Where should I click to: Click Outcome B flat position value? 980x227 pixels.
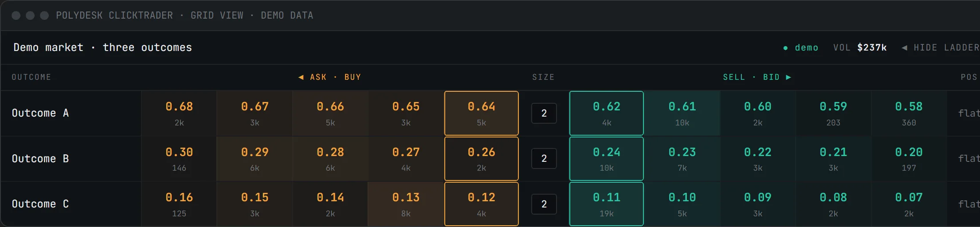969,159
